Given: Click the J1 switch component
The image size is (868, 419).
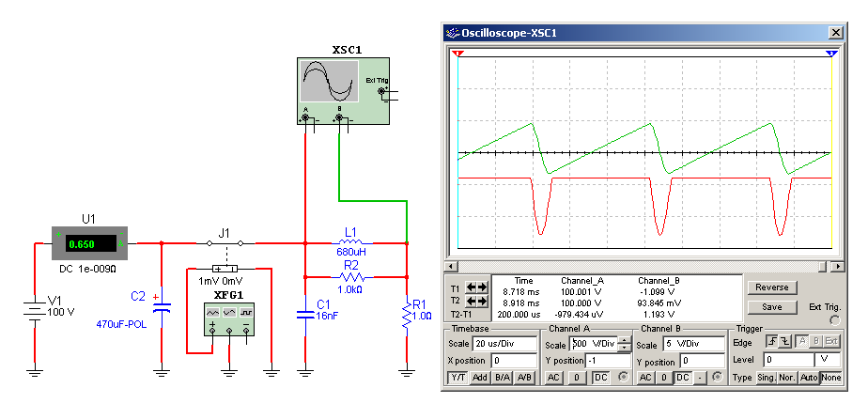Looking at the screenshot, I should click(225, 243).
